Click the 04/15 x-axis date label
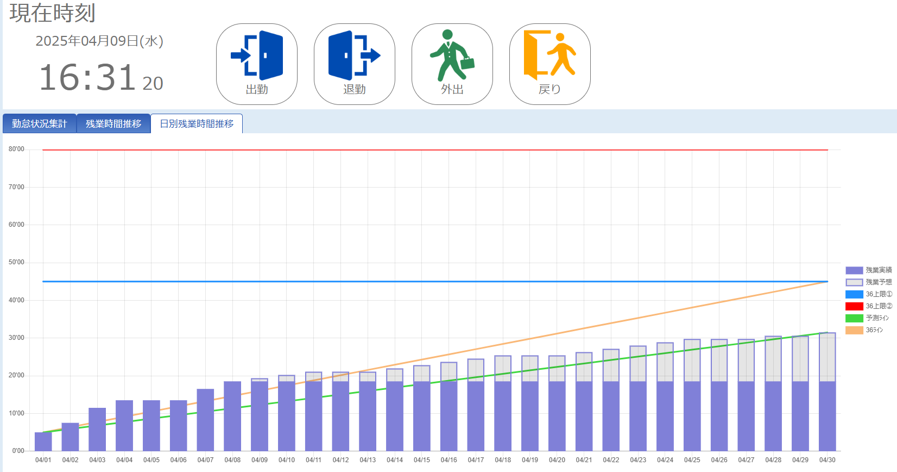The image size is (897, 472). (422, 460)
